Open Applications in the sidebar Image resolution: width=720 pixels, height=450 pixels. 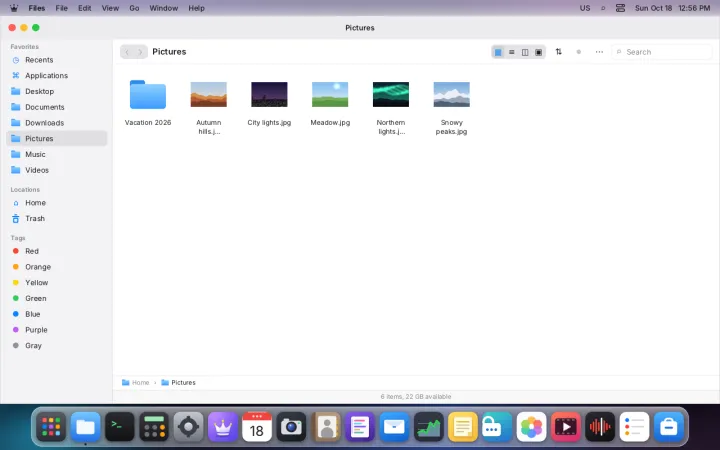56,75
